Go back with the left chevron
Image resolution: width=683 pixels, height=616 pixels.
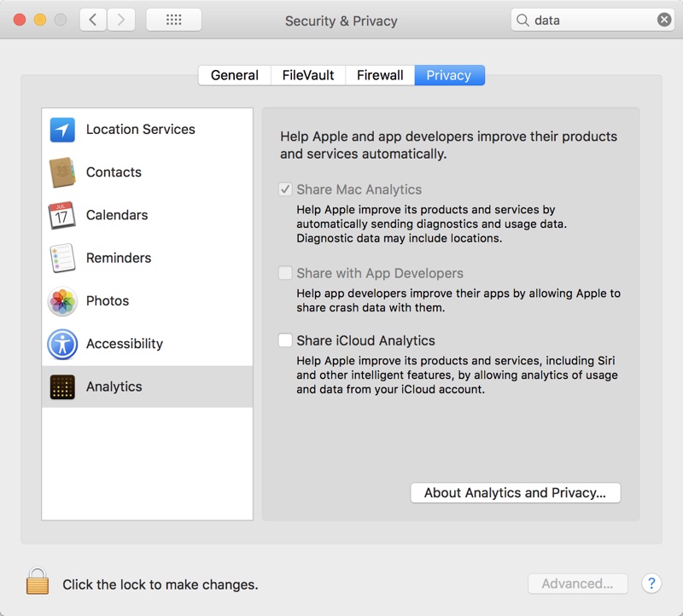[93, 20]
